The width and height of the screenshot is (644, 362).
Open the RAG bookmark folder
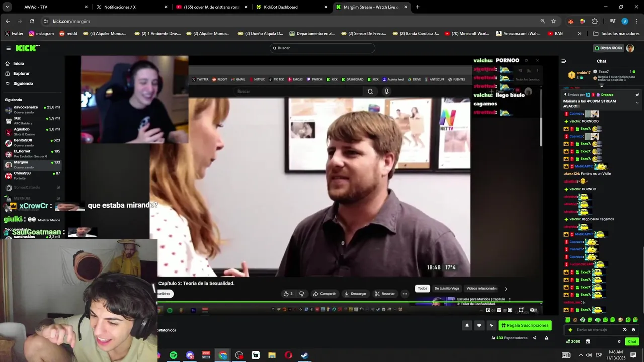point(555,34)
